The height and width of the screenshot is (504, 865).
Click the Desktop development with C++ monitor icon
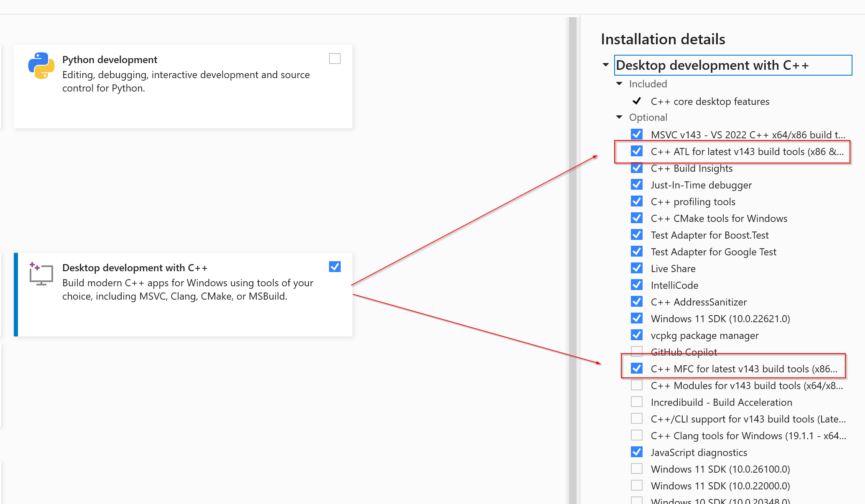pyautogui.click(x=41, y=274)
